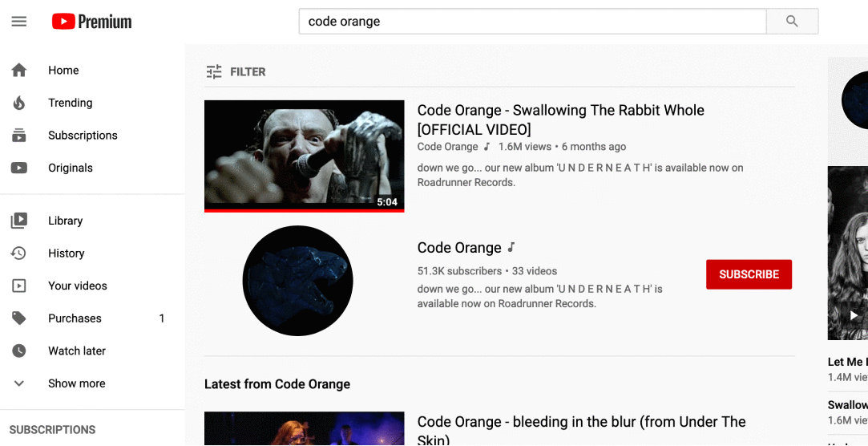Open Code Orange channel name link
This screenshot has width=868, height=446.
[x=459, y=248]
